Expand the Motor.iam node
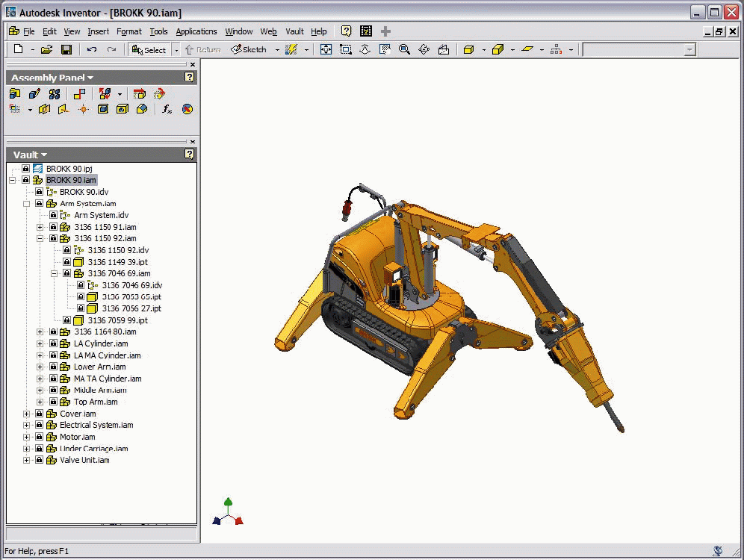The height and width of the screenshot is (560, 744). (27, 438)
